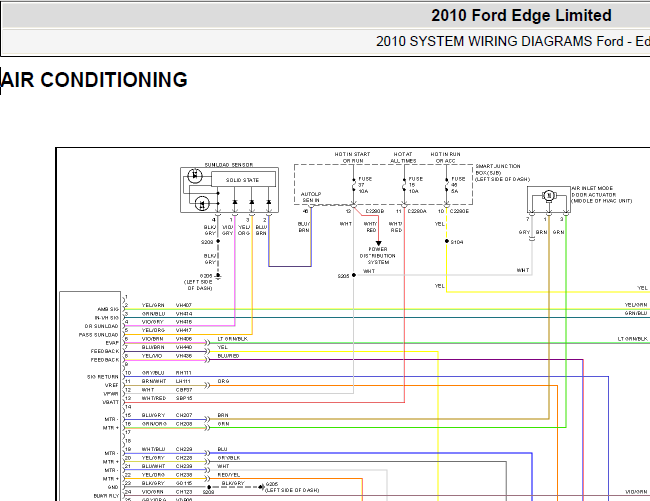Click the 'PASS SUNLOAD' pin label

[x=99, y=335]
